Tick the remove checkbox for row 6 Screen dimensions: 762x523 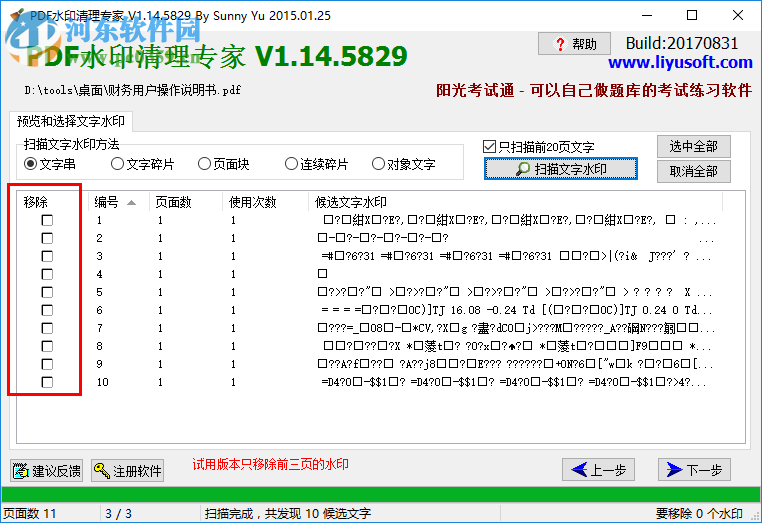point(47,310)
